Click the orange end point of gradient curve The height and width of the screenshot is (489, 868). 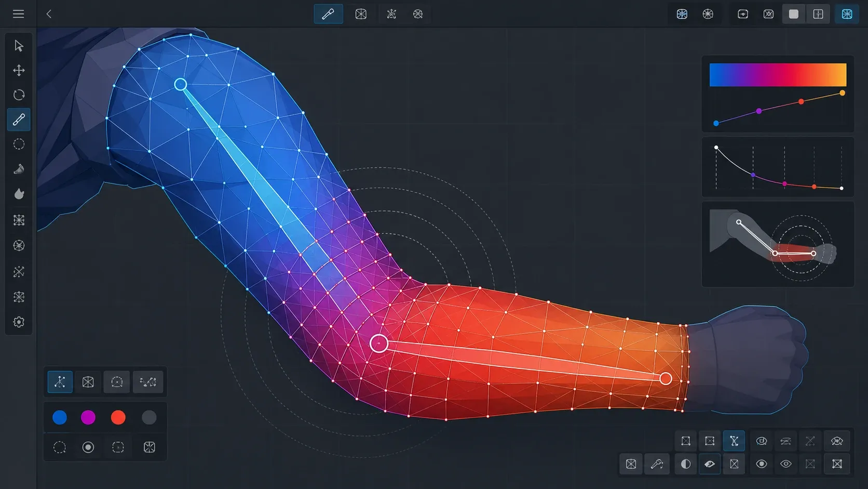coord(842,93)
